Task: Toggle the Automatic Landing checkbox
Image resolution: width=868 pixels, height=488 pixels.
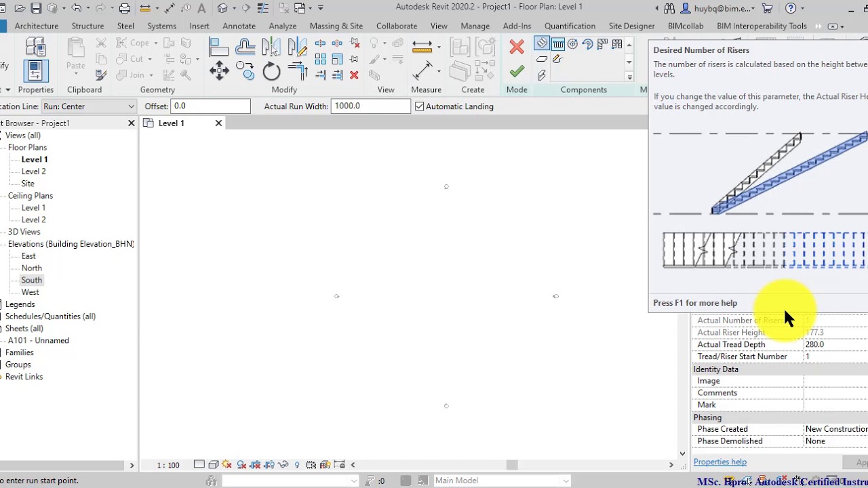Action: pyautogui.click(x=420, y=106)
